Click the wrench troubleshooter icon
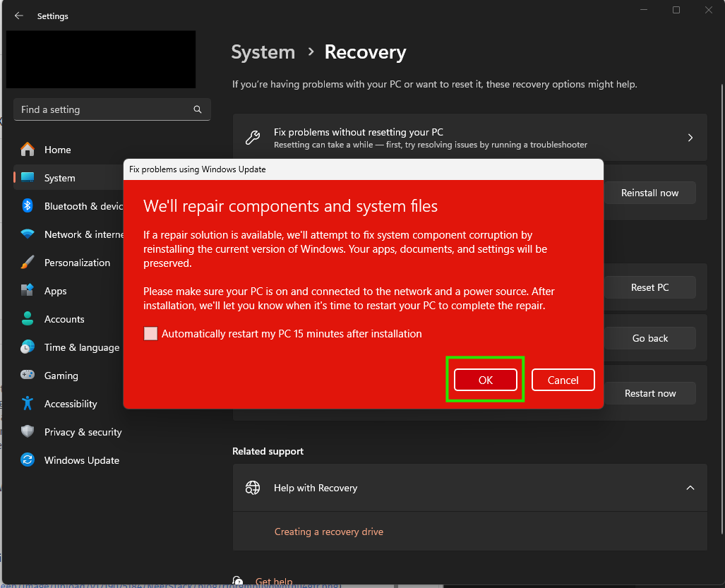Image resolution: width=725 pixels, height=588 pixels. click(253, 138)
